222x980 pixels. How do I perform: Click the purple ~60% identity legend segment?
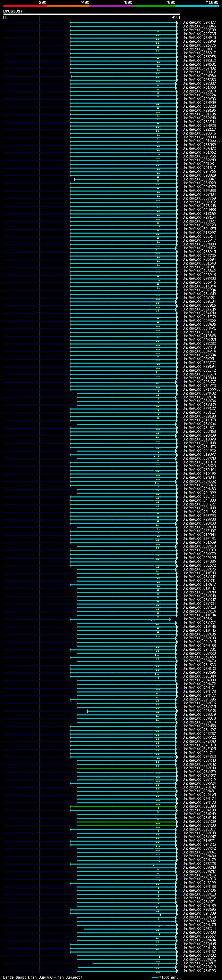pyautogui.click(x=111, y=6)
